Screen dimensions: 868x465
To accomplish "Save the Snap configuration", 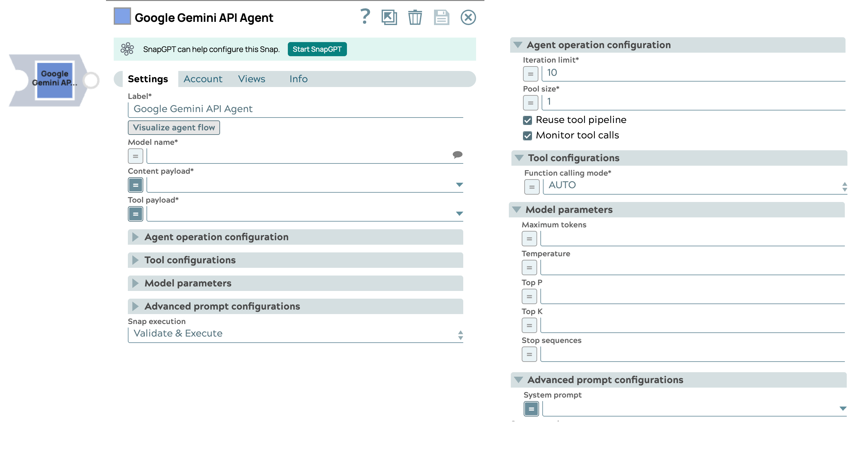I will [x=441, y=18].
